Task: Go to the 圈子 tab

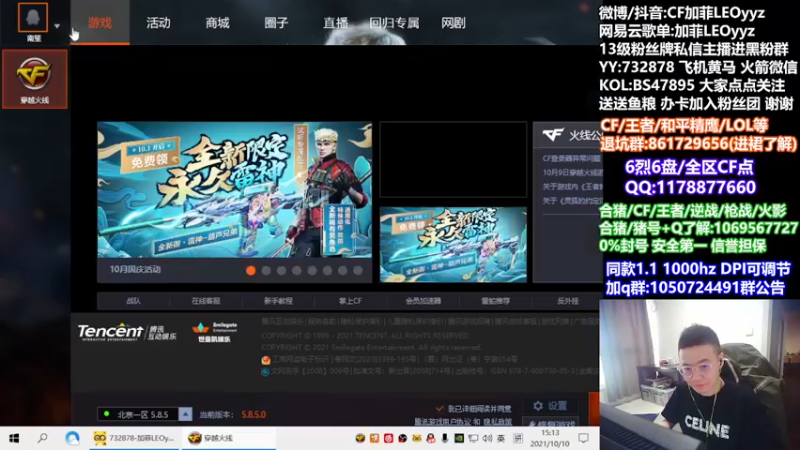Action: [276, 23]
